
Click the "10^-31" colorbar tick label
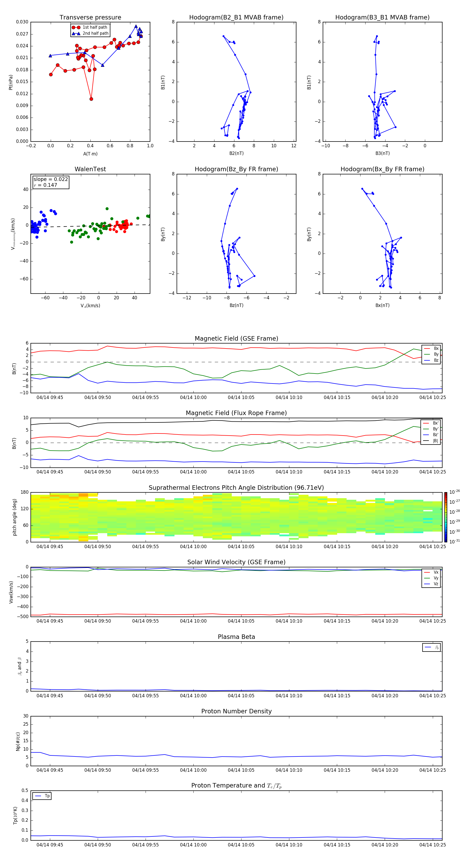tap(455, 542)
